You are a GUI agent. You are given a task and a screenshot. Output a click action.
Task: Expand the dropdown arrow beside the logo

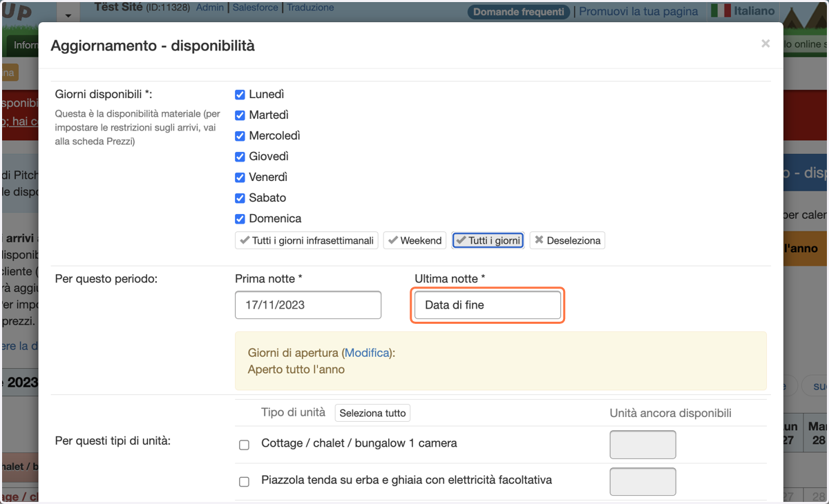coord(68,15)
